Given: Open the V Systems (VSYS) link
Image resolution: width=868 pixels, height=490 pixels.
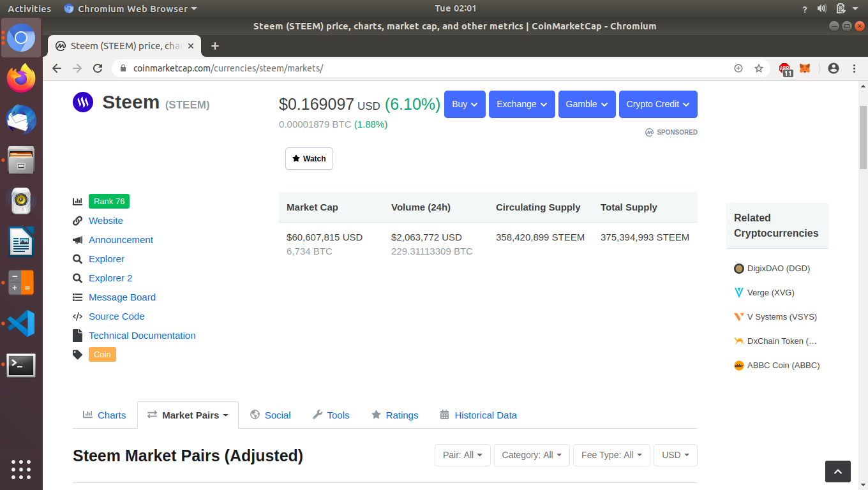Looking at the screenshot, I should tap(782, 317).
